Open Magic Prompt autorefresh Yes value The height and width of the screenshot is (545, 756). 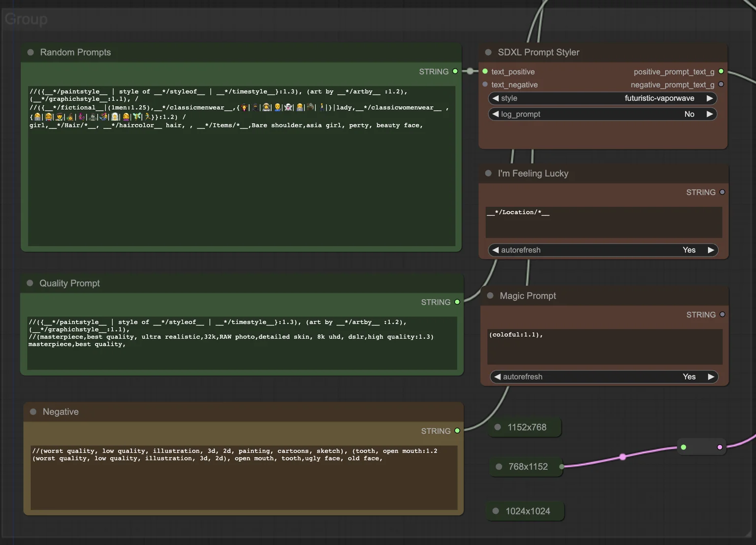(689, 377)
